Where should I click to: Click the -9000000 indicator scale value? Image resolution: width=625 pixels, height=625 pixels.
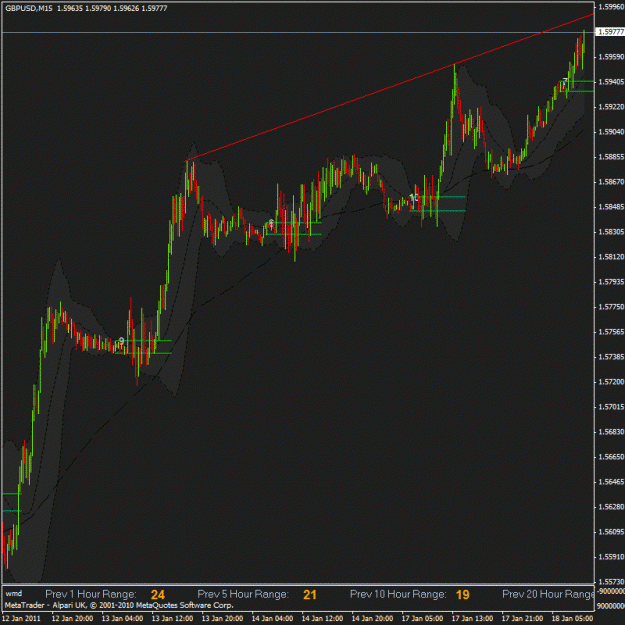click(610, 591)
